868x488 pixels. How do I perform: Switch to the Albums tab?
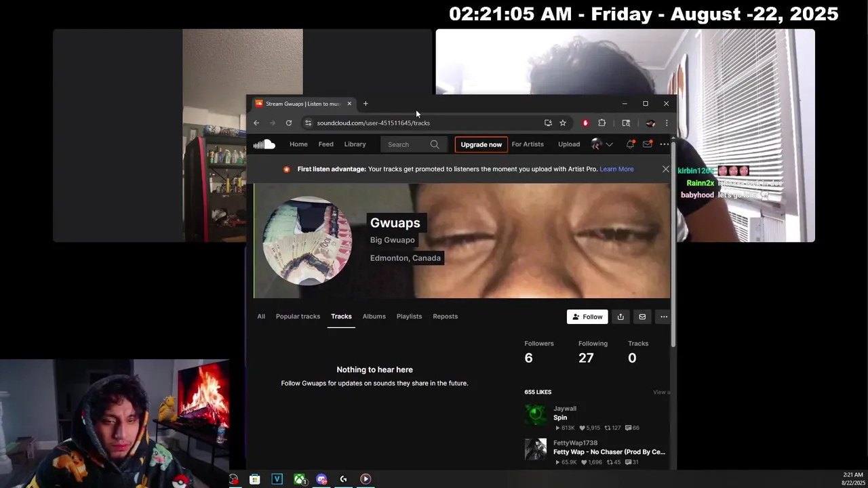374,317
